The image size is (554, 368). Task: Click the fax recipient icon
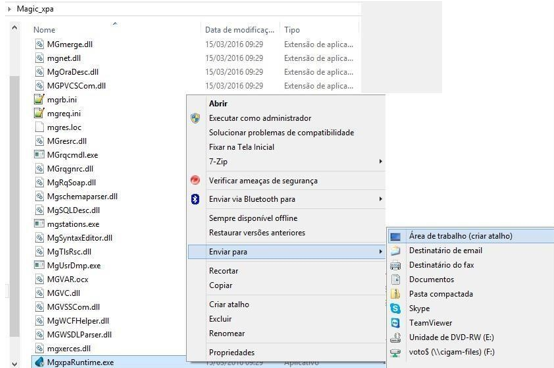coord(395,265)
